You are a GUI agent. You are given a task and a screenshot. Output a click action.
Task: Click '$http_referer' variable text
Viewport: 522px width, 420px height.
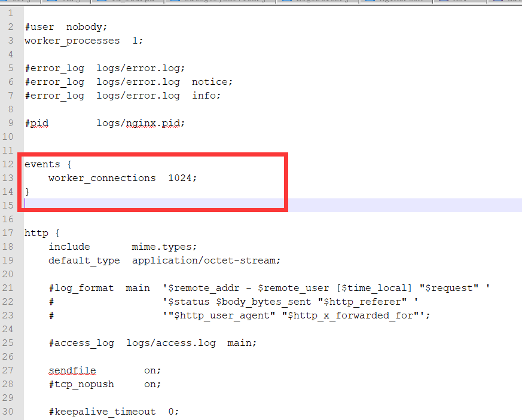tap(362, 302)
